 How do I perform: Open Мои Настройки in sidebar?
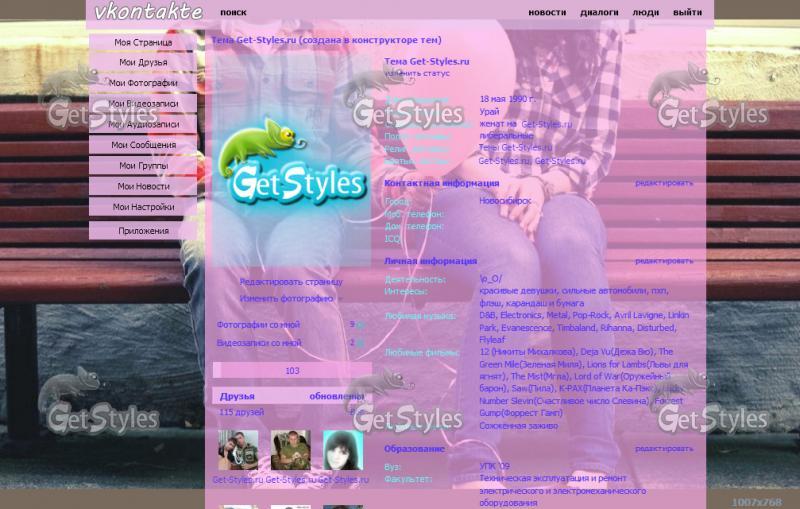coord(143,207)
